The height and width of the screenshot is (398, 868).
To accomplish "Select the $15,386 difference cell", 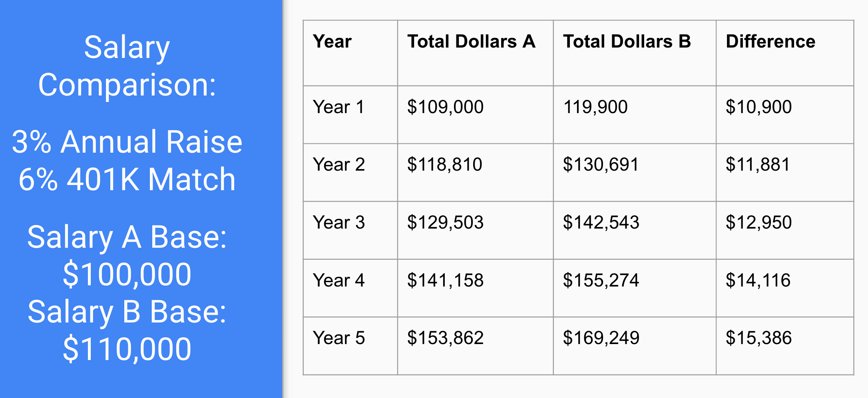I will [x=759, y=338].
